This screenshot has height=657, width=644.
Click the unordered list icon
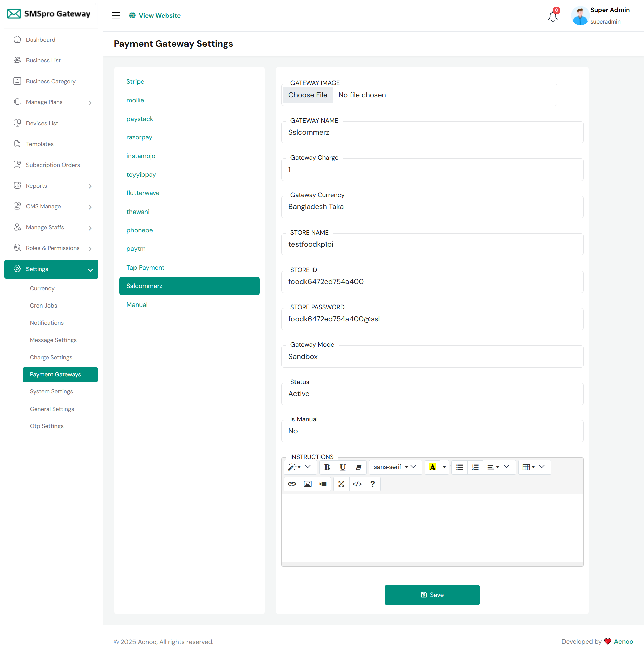click(459, 467)
